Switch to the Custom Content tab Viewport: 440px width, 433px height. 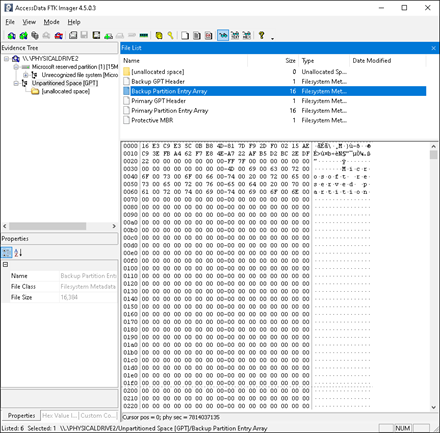(x=98, y=416)
